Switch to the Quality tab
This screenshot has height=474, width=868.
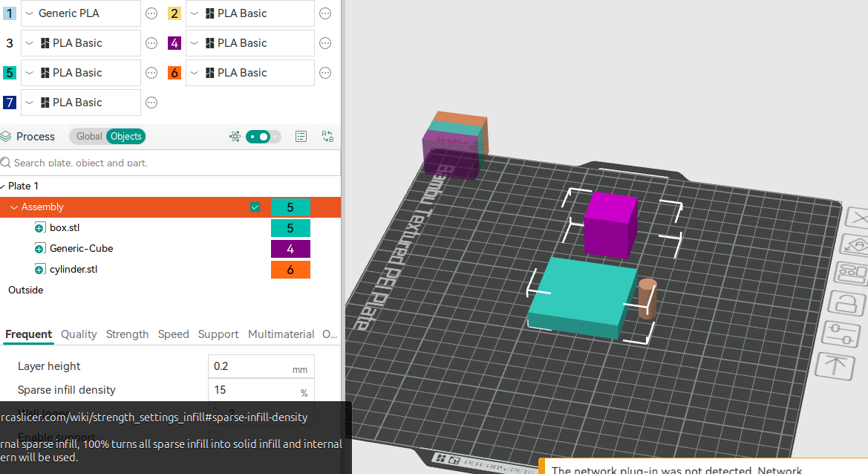(79, 334)
